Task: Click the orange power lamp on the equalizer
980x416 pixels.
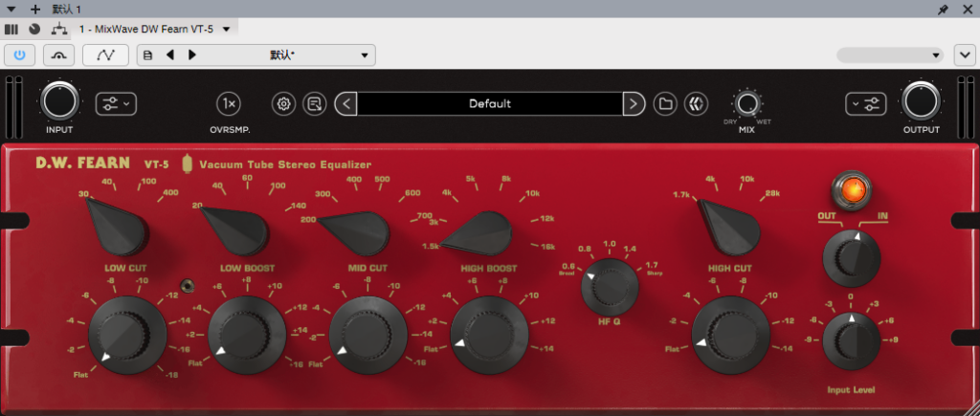Action: [x=847, y=185]
